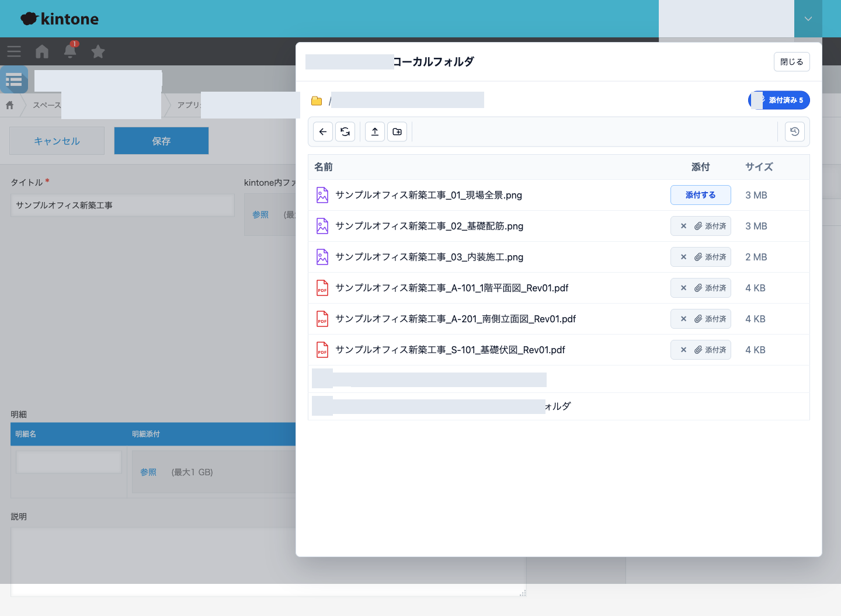Select file サンプルオフィス新築工事_A-101_1階平面図_Rev01.pdf
The image size is (841, 616).
452,288
